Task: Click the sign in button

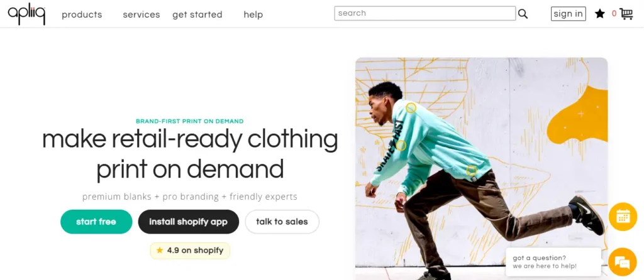Action: click(568, 14)
